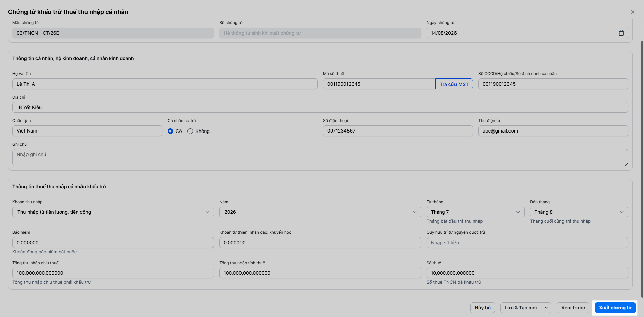This screenshot has width=644, height=317.
Task: Focus the Họ và tên field
Action: 165,84
